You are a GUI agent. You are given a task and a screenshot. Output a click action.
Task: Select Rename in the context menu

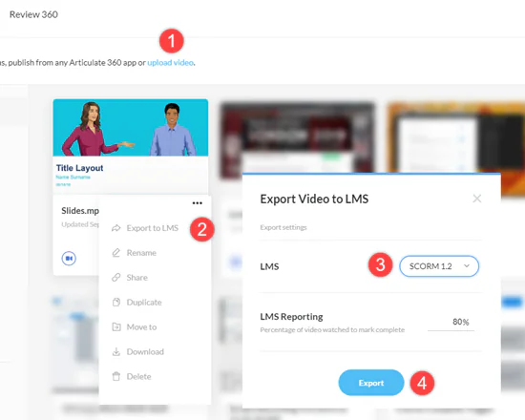point(141,253)
